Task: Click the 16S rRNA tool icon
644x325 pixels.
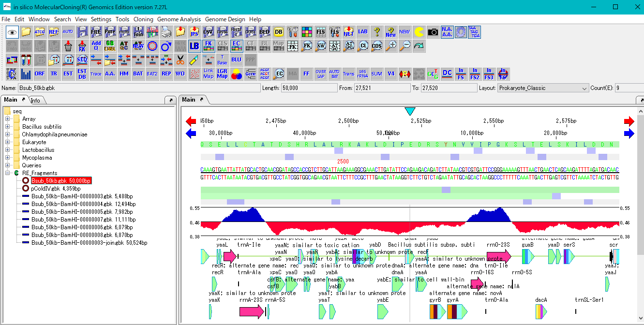Action: tap(363, 74)
